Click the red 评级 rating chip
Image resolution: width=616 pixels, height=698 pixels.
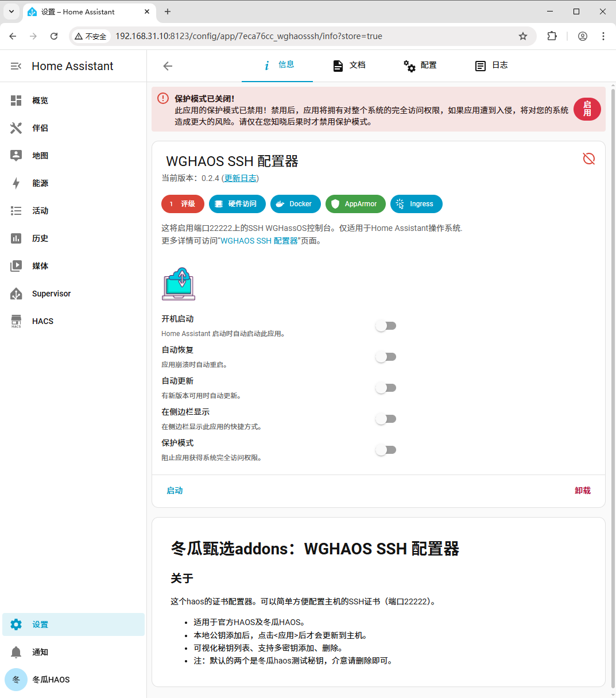point(183,204)
